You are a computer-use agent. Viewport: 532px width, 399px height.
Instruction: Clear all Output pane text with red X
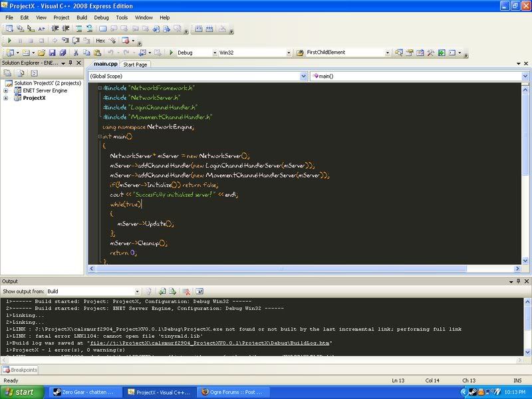point(186,291)
